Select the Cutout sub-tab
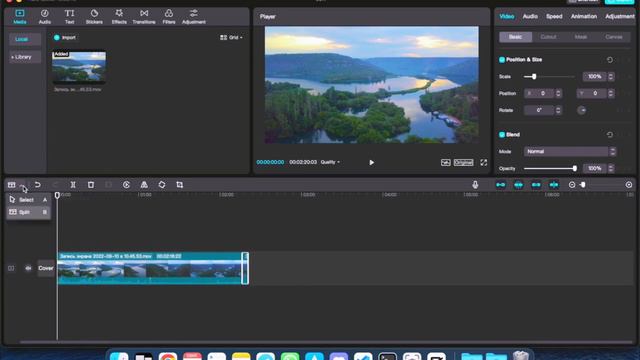 (x=548, y=37)
